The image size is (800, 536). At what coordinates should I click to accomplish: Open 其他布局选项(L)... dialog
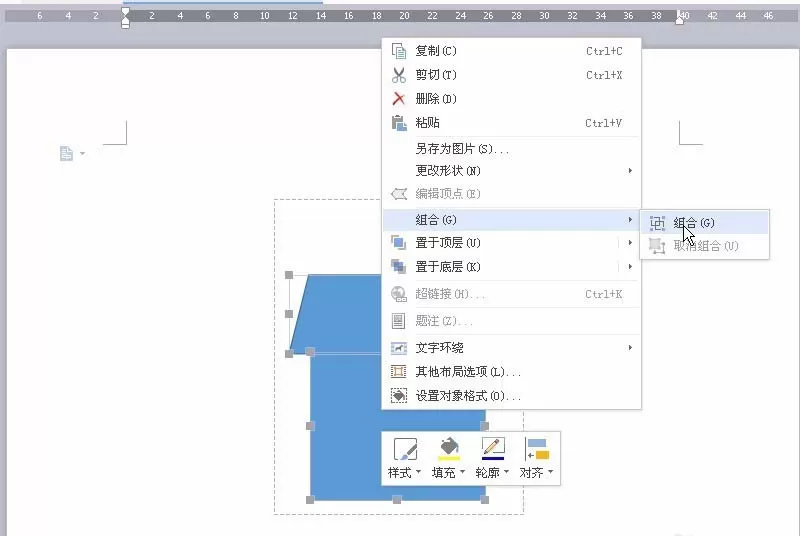click(511, 371)
